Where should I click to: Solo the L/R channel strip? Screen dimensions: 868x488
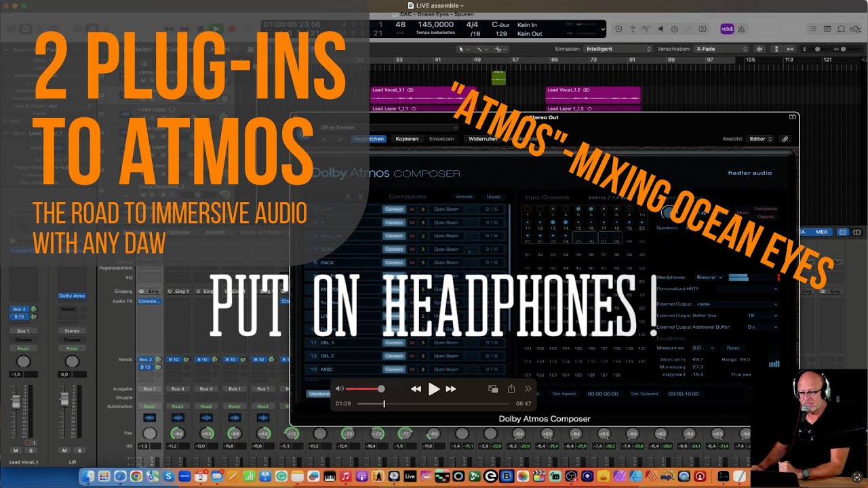tap(79, 451)
